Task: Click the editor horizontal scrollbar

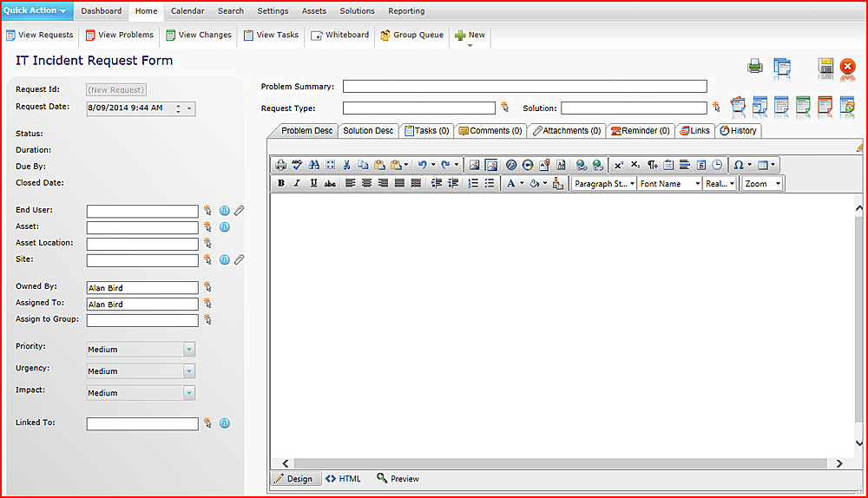Action: point(562,463)
